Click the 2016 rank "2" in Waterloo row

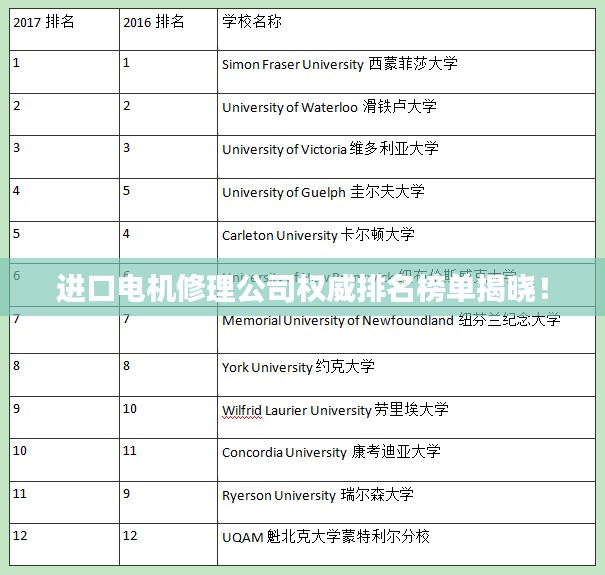click(127, 105)
